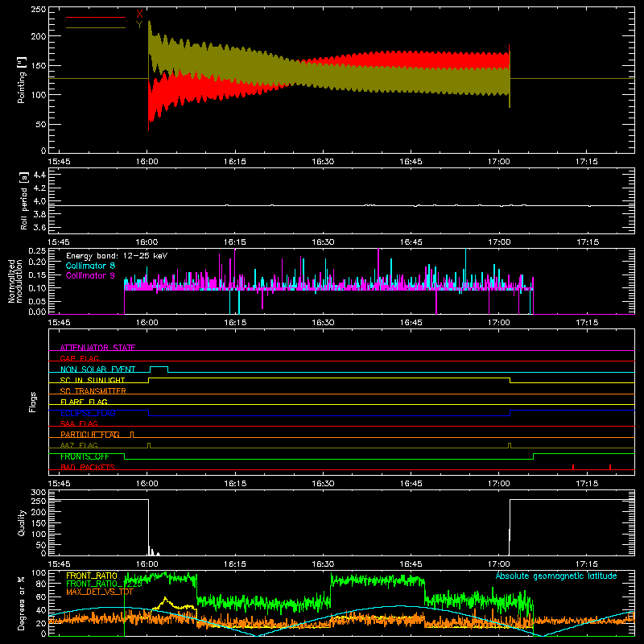The width and height of the screenshot is (644, 644).
Task: Click the 3.6 tick on Roll period axis
Action: pyautogui.click(x=39, y=227)
